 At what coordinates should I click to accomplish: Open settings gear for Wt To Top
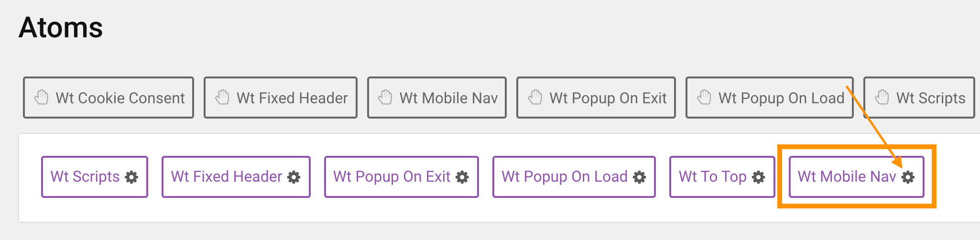point(758,177)
